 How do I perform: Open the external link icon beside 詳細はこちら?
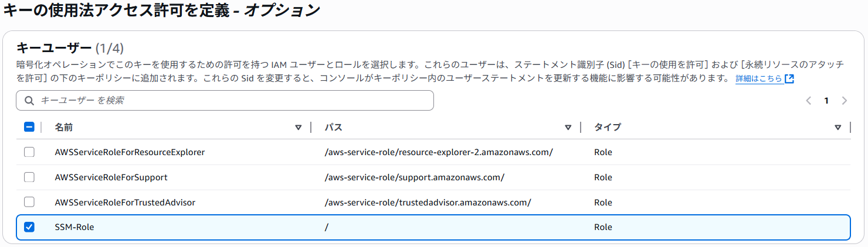789,78
